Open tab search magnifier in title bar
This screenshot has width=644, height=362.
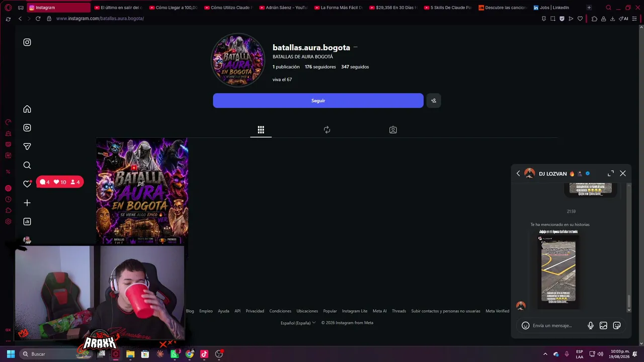[x=608, y=8]
